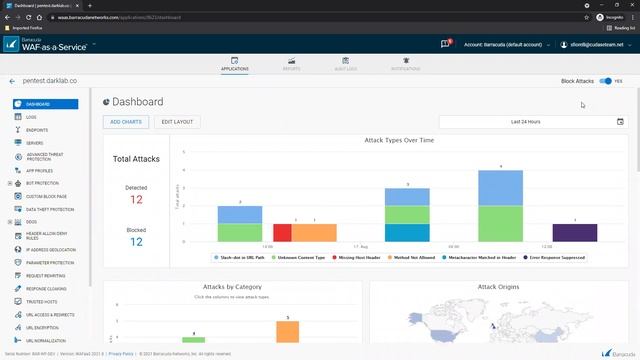Click the green Attacks by Category column
The image size is (640, 360).
tap(193, 340)
